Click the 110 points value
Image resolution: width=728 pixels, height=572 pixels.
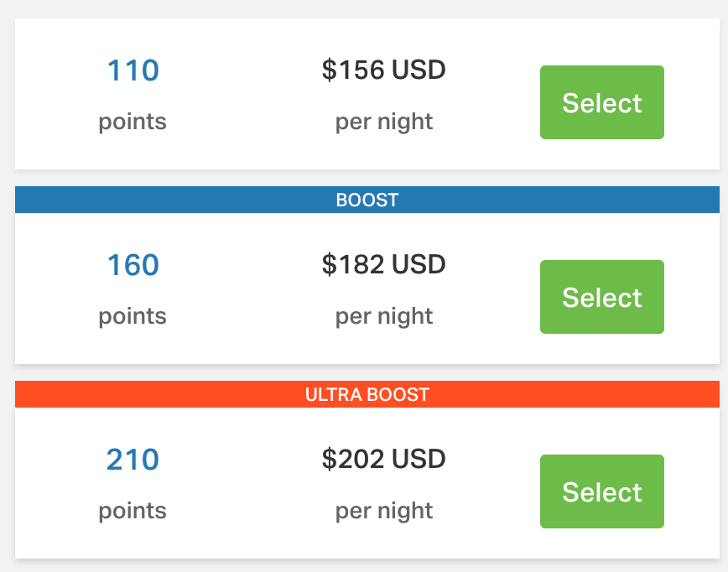tap(132, 70)
